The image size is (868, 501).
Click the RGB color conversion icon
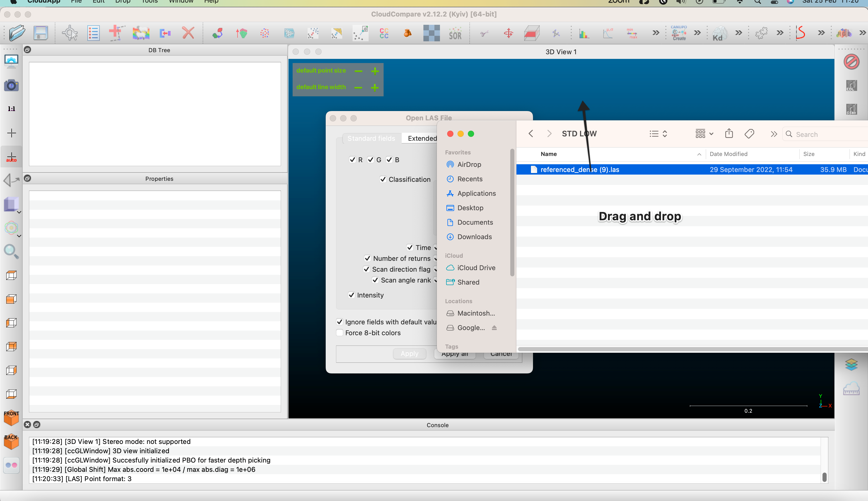[843, 33]
